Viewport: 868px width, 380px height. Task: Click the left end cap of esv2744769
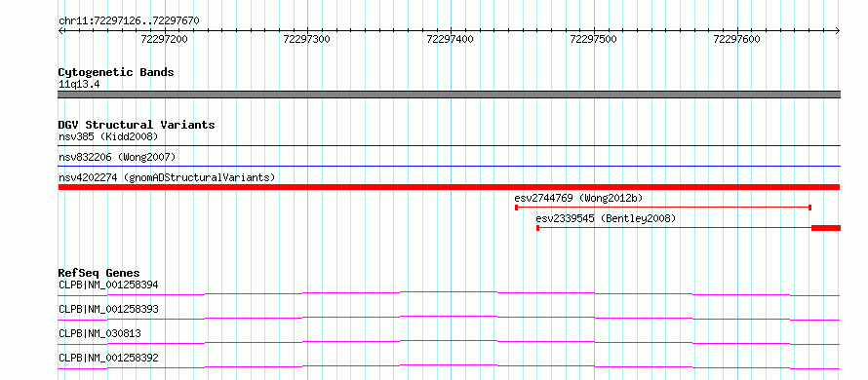[x=517, y=208]
